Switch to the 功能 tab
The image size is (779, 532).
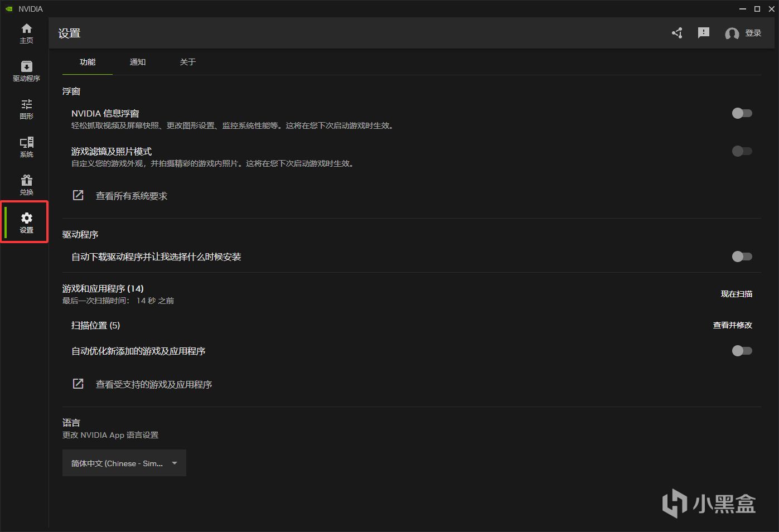tap(88, 62)
